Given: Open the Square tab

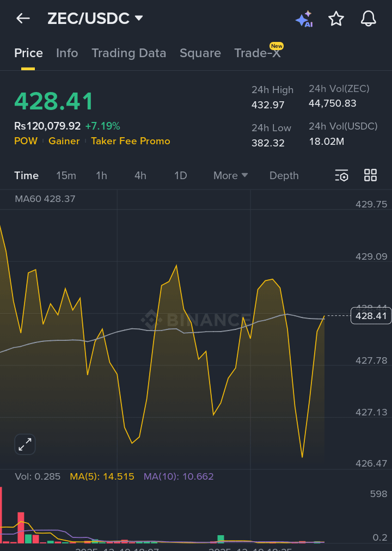Looking at the screenshot, I should tap(200, 53).
